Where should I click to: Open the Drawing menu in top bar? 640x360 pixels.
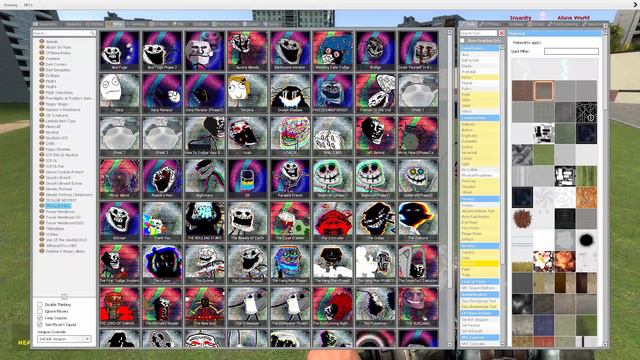click(x=11, y=5)
